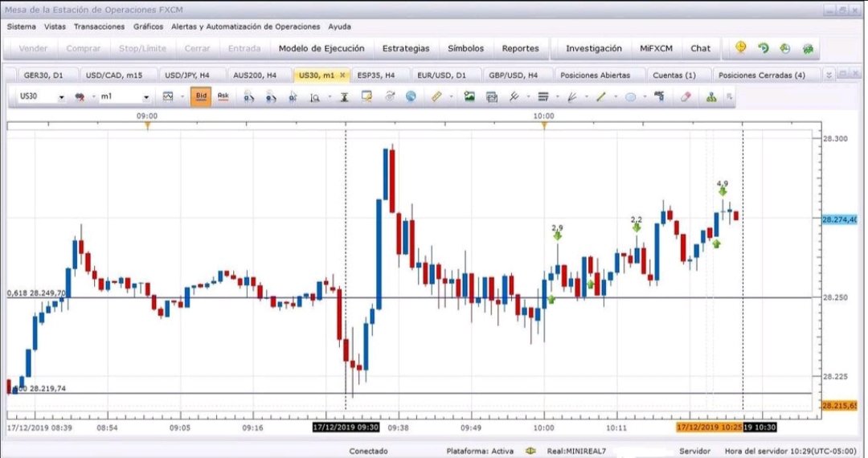Click the print chart icon
The height and width of the screenshot is (458, 868).
click(492, 96)
